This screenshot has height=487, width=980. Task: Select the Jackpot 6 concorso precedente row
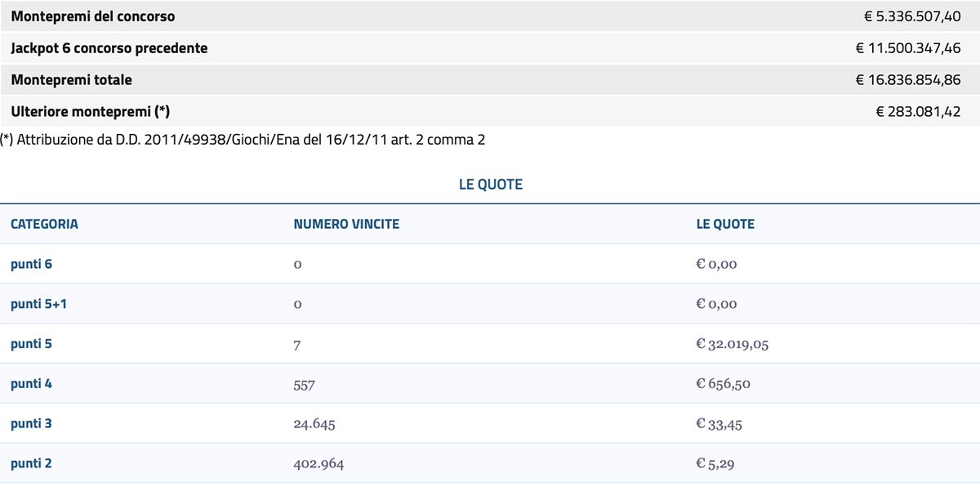pos(109,47)
